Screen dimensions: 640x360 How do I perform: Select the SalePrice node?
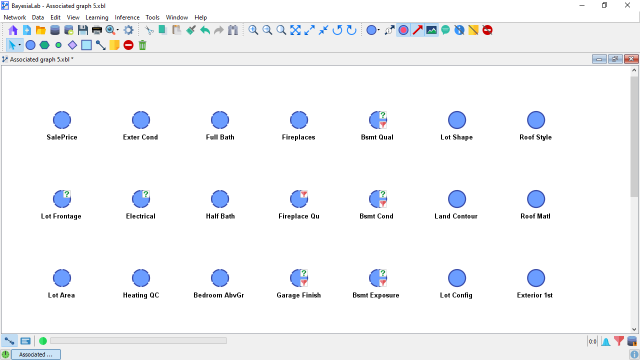pos(62,120)
